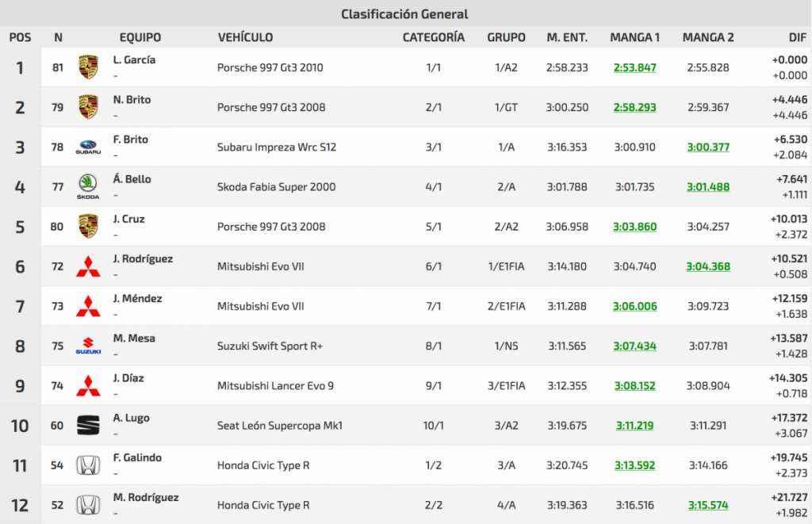Click the Honda logo for F. Galindo
The image size is (812, 524).
point(88,465)
